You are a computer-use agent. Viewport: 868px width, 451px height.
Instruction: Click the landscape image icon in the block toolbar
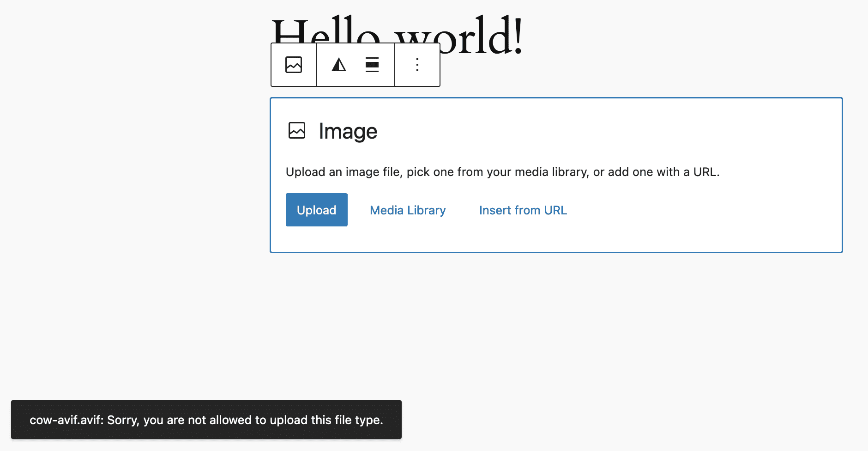293,65
